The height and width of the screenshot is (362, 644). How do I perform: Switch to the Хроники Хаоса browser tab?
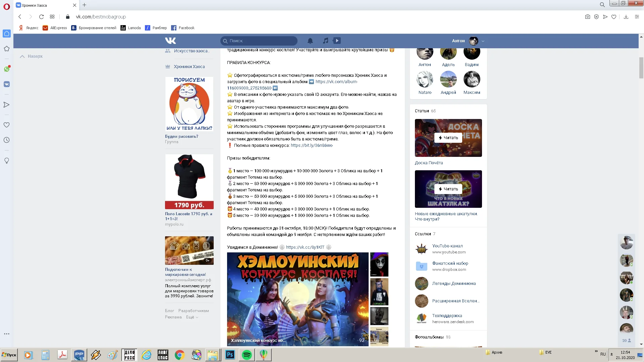click(44, 5)
